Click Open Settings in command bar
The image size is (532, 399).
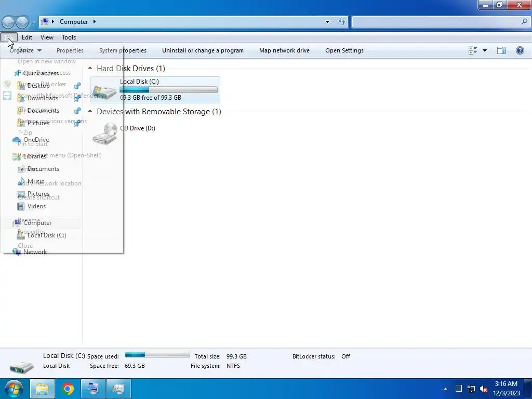[344, 50]
